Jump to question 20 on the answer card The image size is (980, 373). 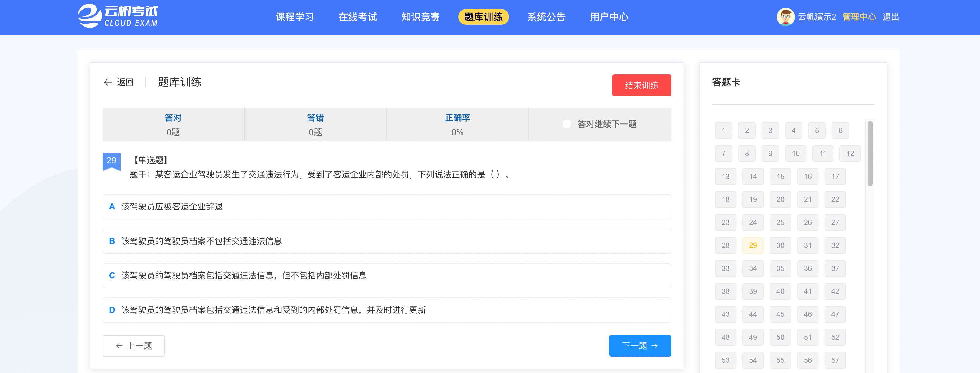tap(780, 199)
